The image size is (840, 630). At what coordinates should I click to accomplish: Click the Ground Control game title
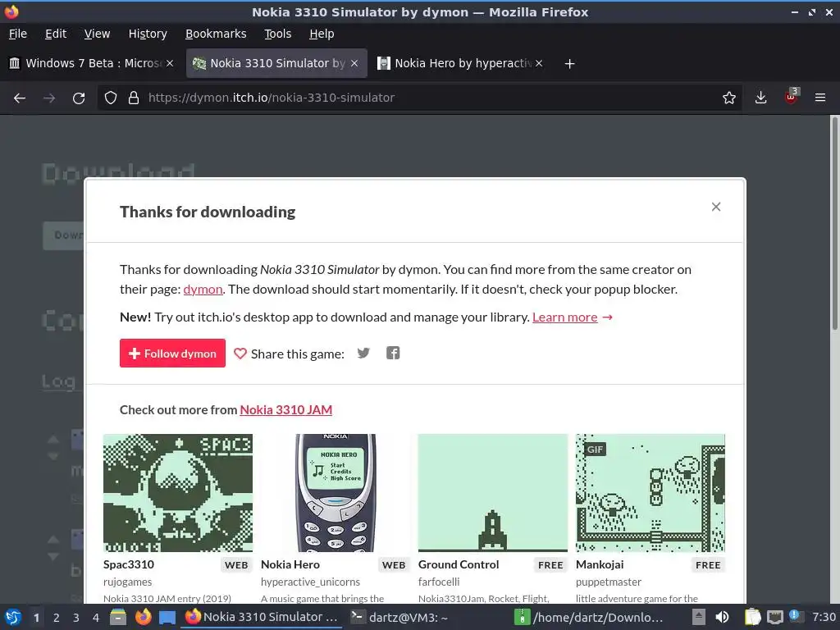pyautogui.click(x=459, y=564)
